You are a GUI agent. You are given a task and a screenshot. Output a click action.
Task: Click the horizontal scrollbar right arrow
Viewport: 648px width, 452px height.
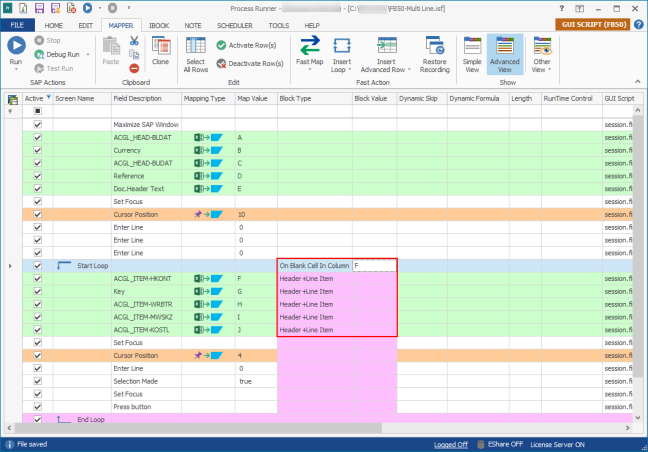click(x=628, y=428)
